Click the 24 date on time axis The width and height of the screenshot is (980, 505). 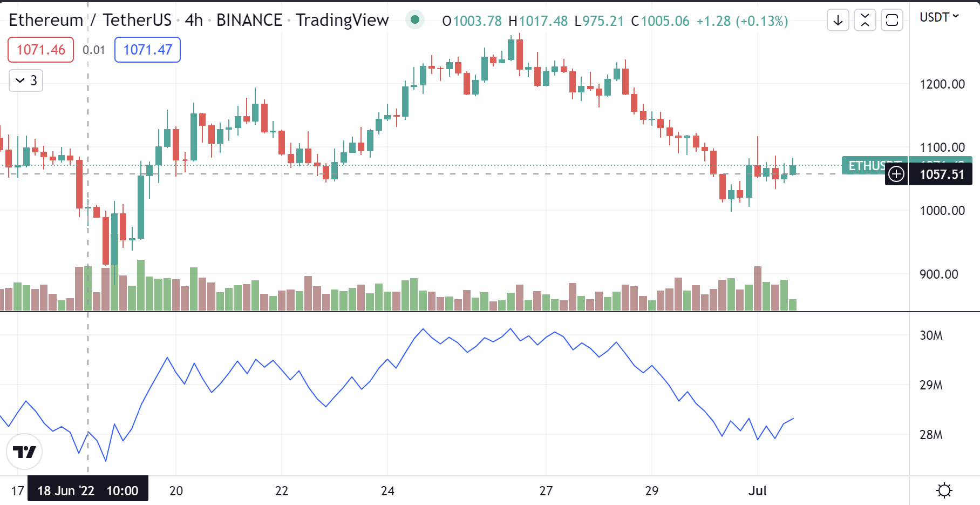pyautogui.click(x=387, y=490)
